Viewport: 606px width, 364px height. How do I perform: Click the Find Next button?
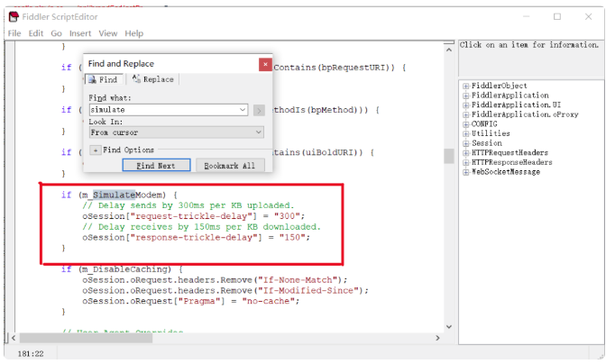point(156,165)
